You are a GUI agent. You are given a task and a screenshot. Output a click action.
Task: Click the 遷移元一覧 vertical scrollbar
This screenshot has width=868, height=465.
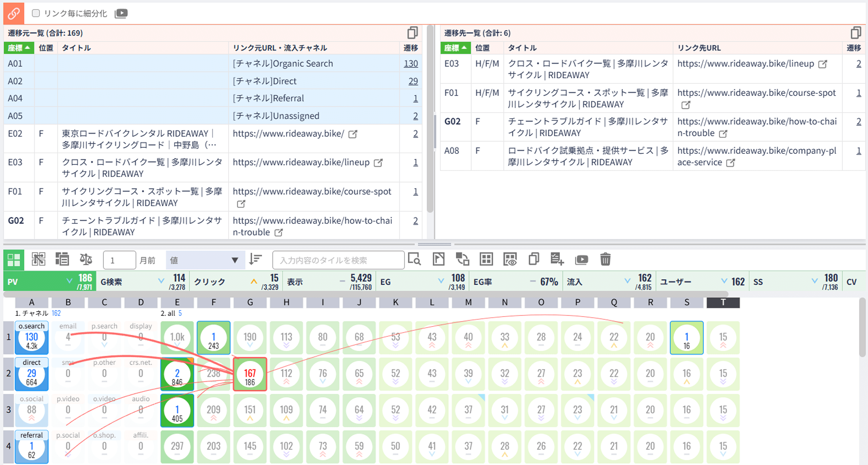coord(430,119)
